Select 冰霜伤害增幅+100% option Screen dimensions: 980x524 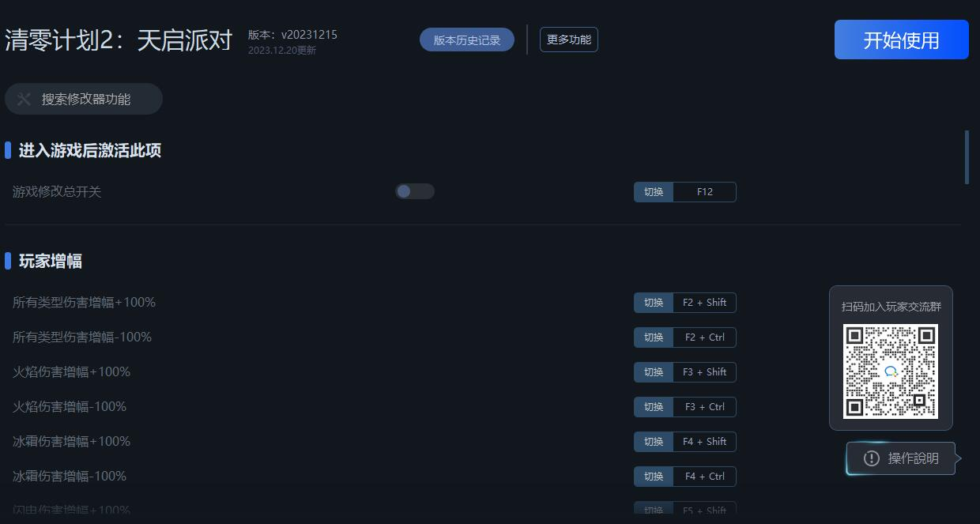point(71,441)
